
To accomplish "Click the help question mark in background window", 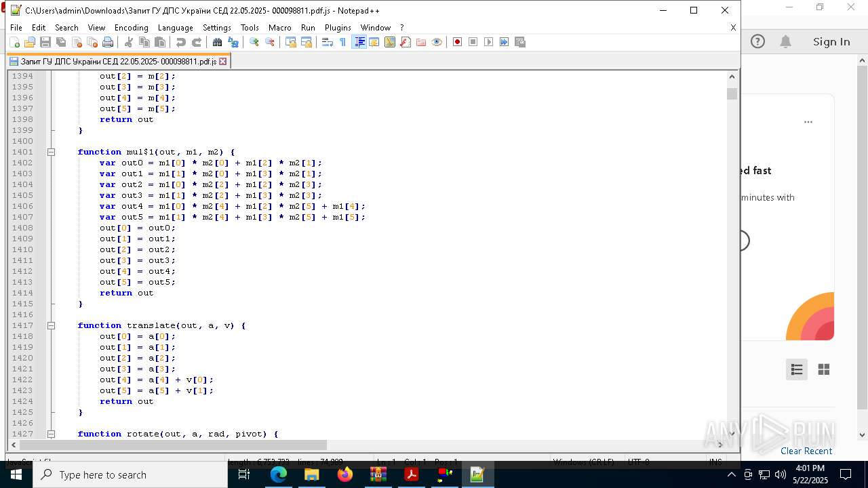I will coord(757,42).
